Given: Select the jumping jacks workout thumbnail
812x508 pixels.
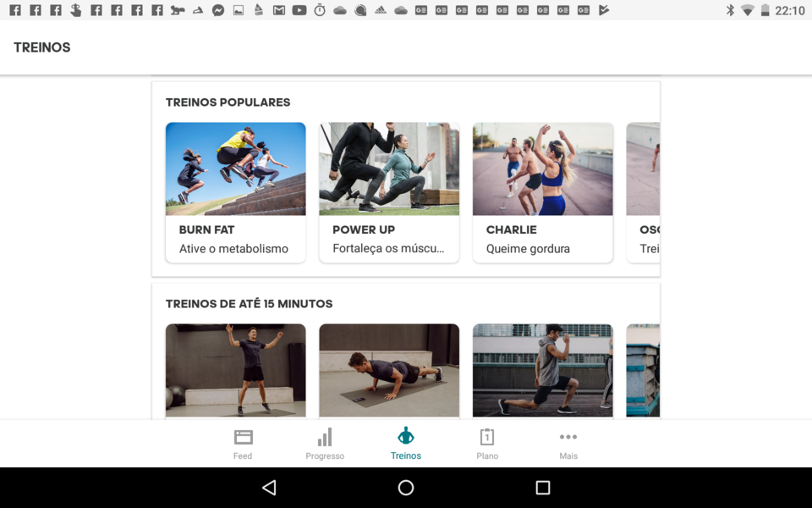Looking at the screenshot, I should point(235,370).
